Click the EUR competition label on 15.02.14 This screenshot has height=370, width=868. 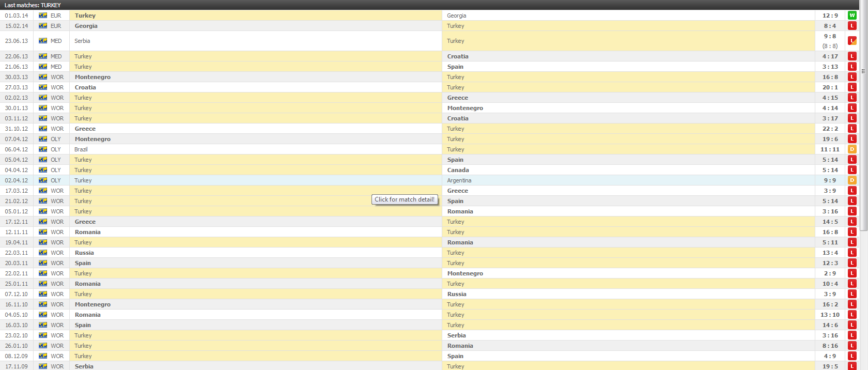56,26
